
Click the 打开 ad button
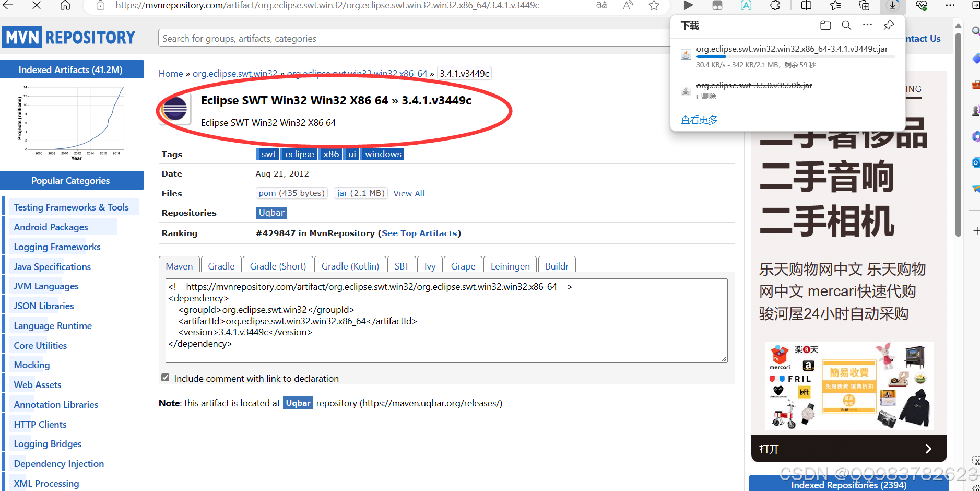[848, 449]
